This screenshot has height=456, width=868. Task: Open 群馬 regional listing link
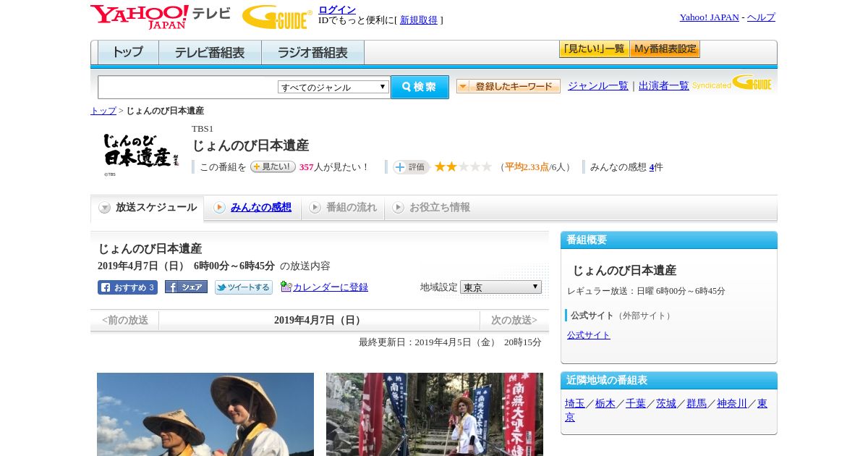click(x=697, y=404)
